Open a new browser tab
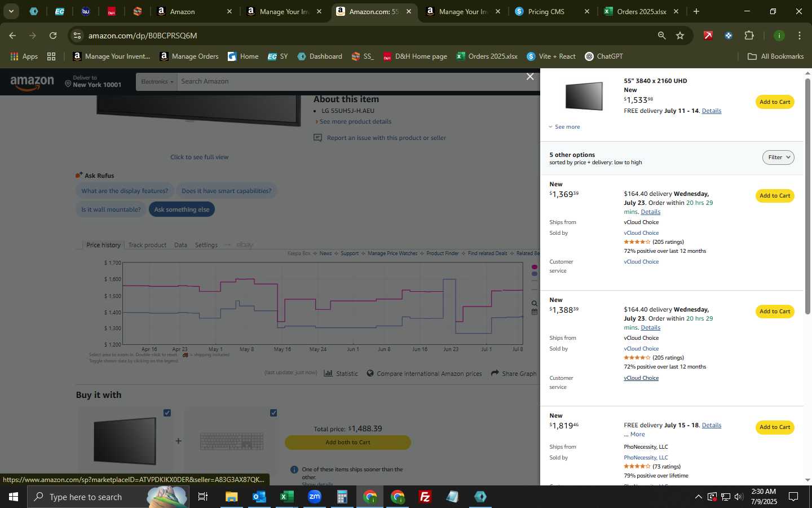Image resolution: width=812 pixels, height=508 pixels. [x=696, y=11]
